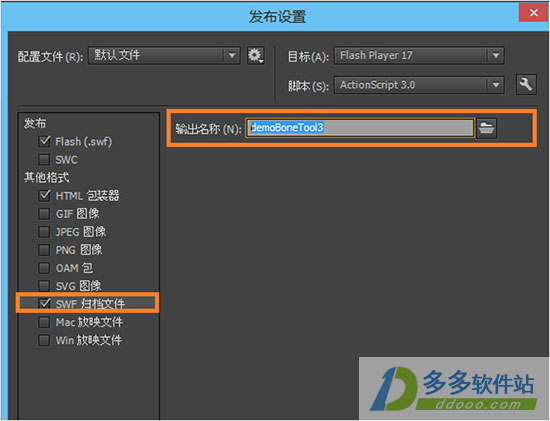Click the 输出名称 input field
Image resolution: width=550 pixels, height=421 pixels.
(x=360, y=128)
